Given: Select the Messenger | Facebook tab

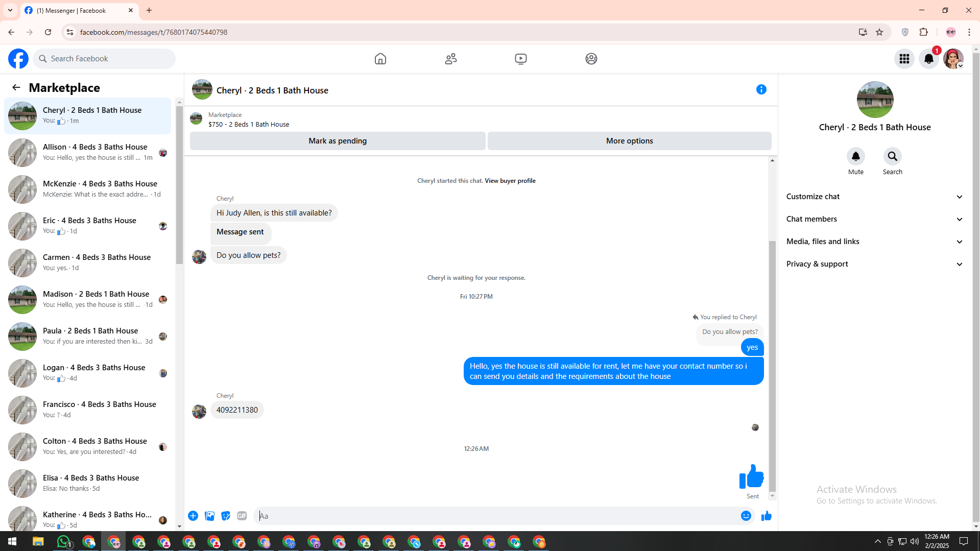Looking at the screenshot, I should 79,10.
